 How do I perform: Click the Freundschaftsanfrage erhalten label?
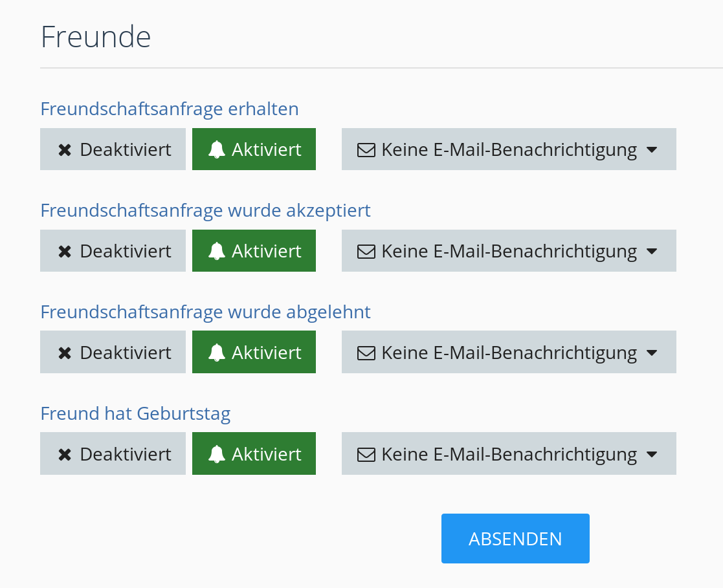[170, 109]
